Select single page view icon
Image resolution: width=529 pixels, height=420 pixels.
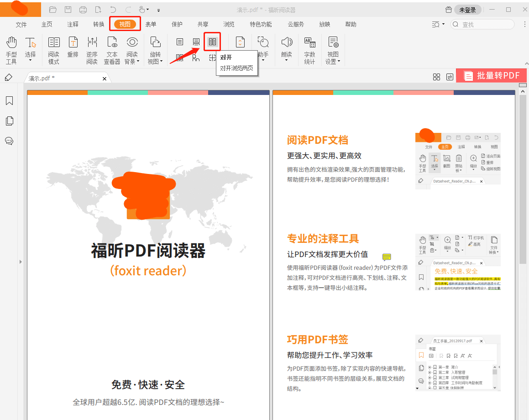180,42
